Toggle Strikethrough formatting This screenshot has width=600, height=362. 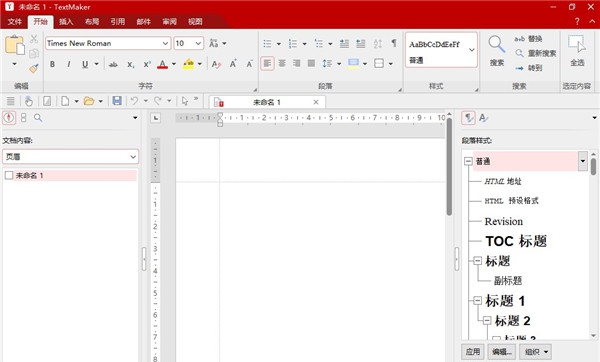pos(113,64)
